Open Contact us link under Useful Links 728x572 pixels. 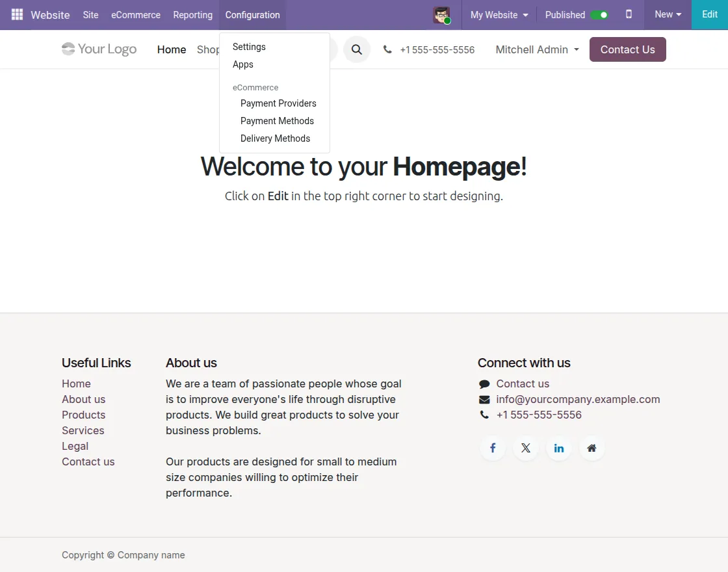pyautogui.click(x=88, y=462)
